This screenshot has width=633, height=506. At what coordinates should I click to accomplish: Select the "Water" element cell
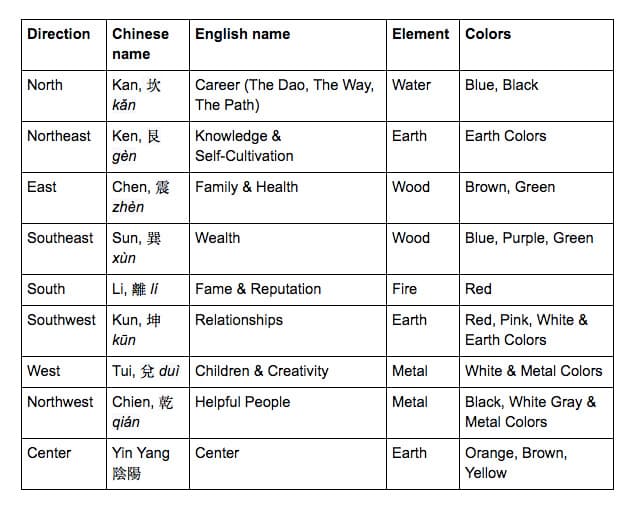click(411, 85)
